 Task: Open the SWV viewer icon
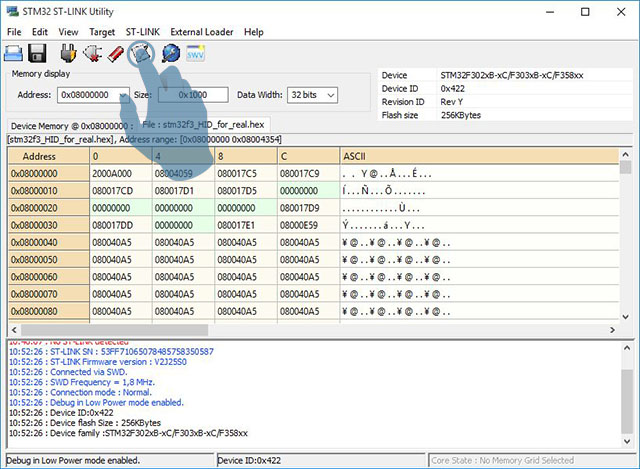(196, 53)
